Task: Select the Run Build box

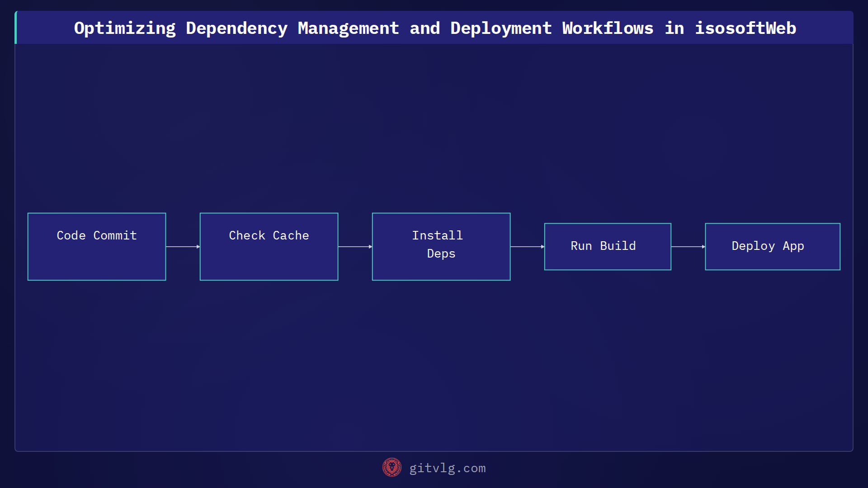Action: [x=608, y=247]
